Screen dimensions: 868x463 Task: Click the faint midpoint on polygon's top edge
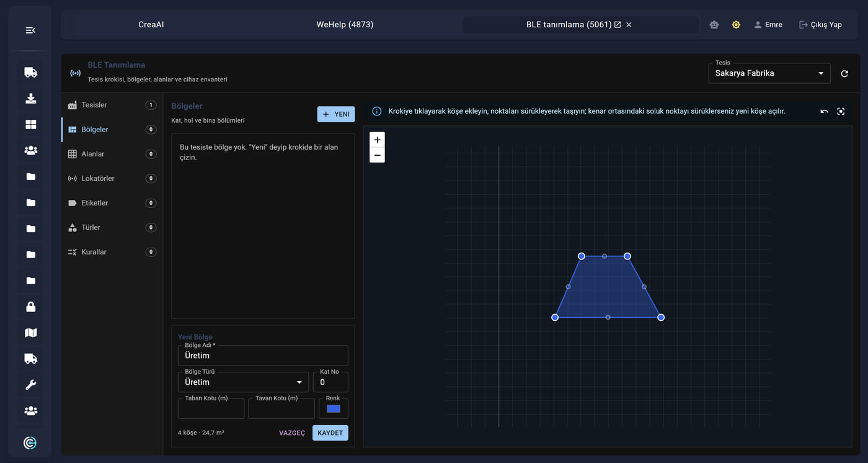pos(604,256)
